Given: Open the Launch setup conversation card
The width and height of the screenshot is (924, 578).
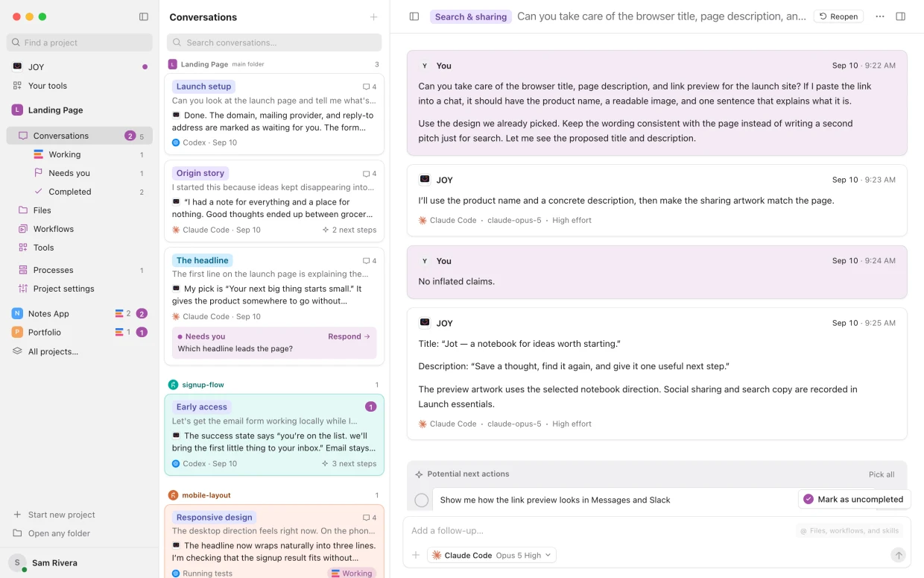Looking at the screenshot, I should [274, 113].
